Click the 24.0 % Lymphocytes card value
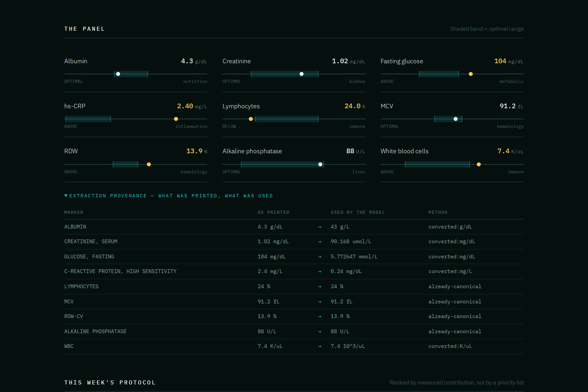 pos(355,106)
